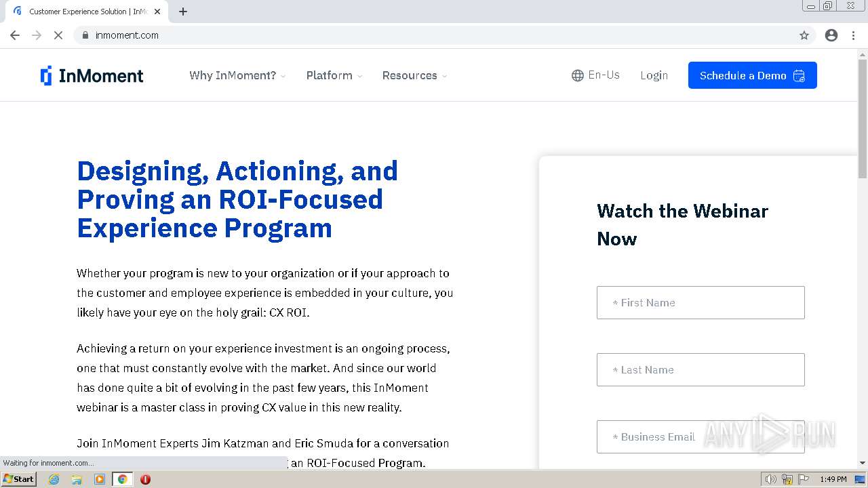Open new browser tab

[x=183, y=12]
